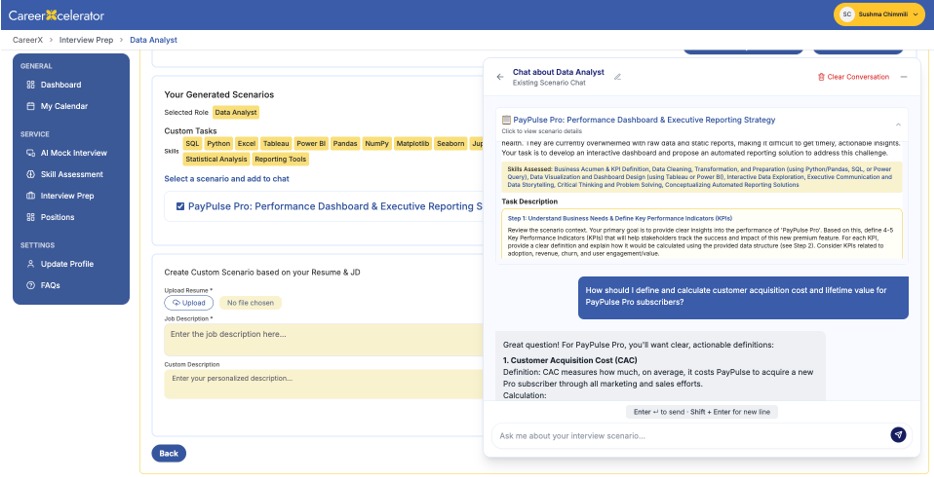Viewport: 934px width, 477px height.
Task: Click the Positions grid icon
Action: coord(31,217)
